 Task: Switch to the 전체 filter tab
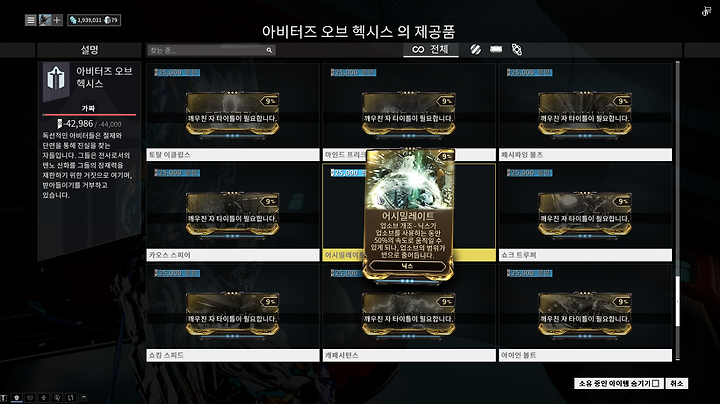[431, 49]
